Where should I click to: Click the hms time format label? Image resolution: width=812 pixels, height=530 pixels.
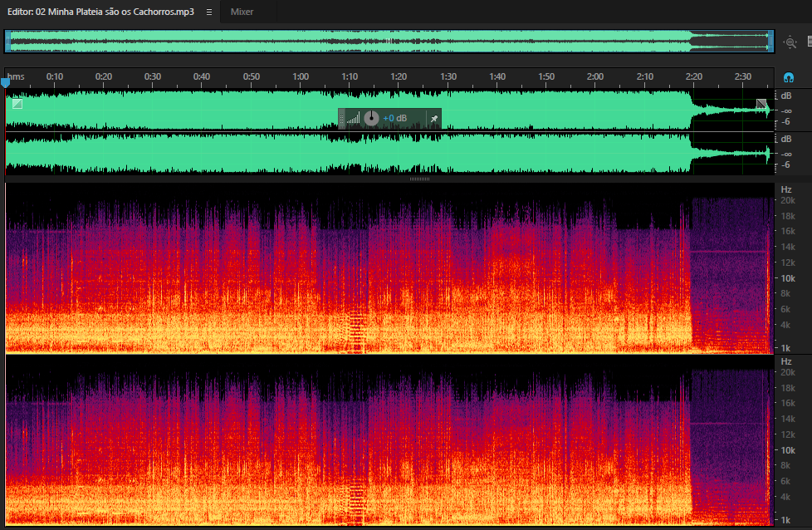tap(16, 76)
